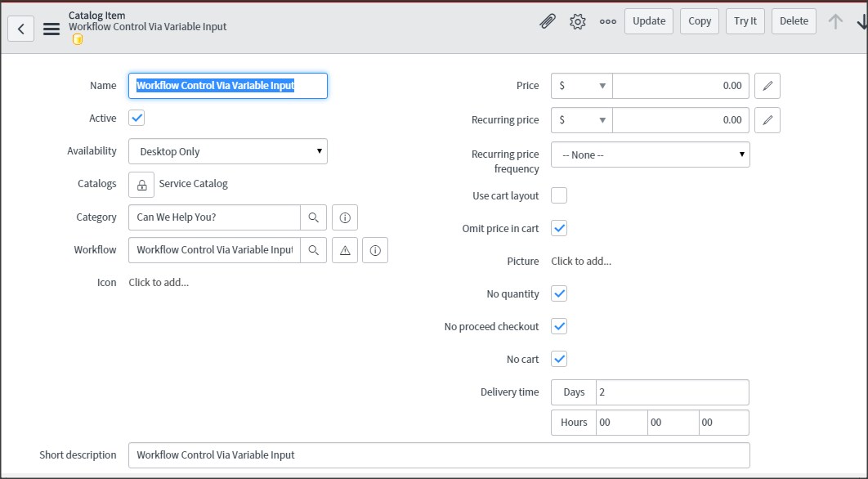This screenshot has height=479, width=868.
Task: Click the Try It button
Action: pos(745,21)
